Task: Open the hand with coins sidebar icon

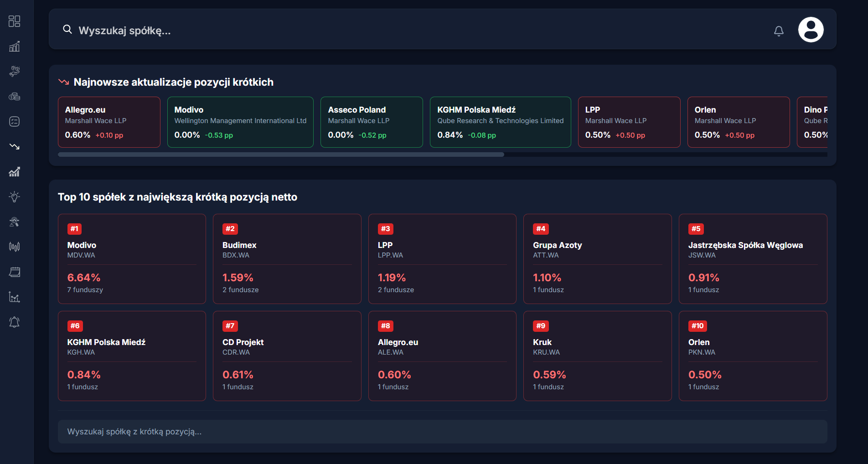Action: 15,71
